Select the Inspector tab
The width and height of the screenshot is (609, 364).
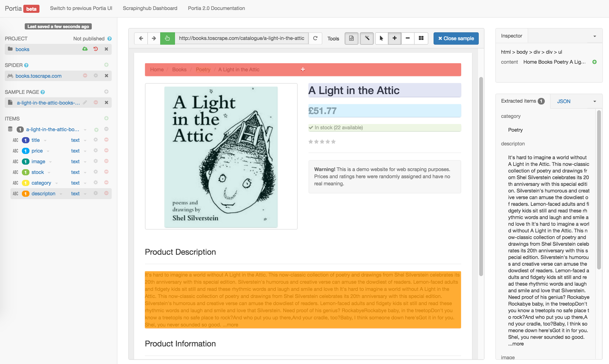[512, 36]
